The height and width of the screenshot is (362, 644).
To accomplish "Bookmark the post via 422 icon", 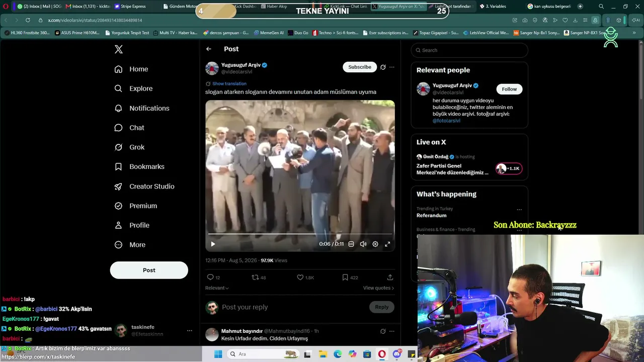I will coord(350,278).
